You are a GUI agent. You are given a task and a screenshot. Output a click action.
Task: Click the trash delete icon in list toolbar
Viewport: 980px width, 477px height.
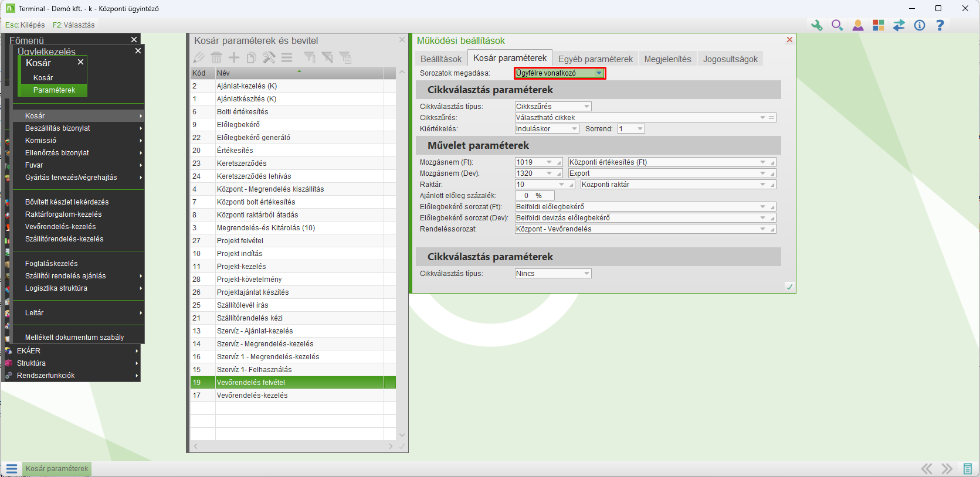tap(216, 57)
